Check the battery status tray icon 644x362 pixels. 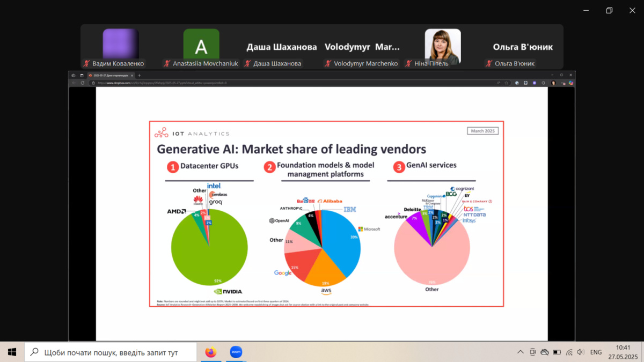click(x=557, y=352)
